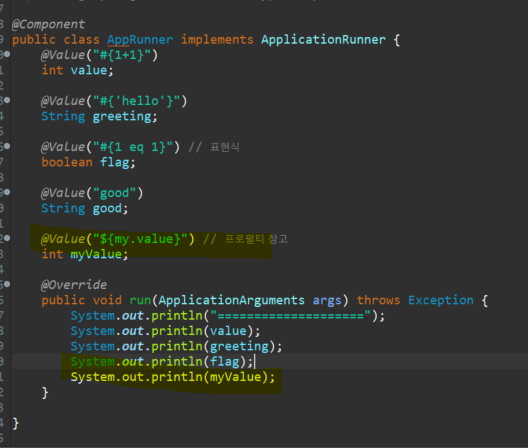Viewport: 528px width, 448px height.
Task: Click the ApplicationArguments parameter type
Action: click(x=231, y=300)
